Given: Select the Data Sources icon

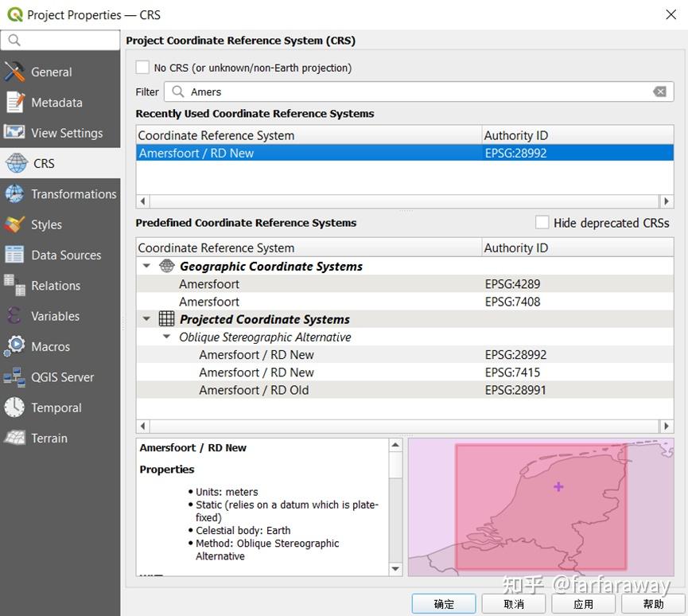Looking at the screenshot, I should [15, 255].
